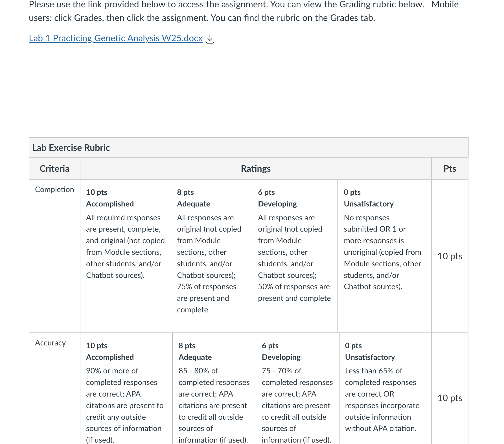The width and height of the screenshot is (504, 444).
Task: Click the Completion 8 pts Adequate rating
Action: coord(212,256)
